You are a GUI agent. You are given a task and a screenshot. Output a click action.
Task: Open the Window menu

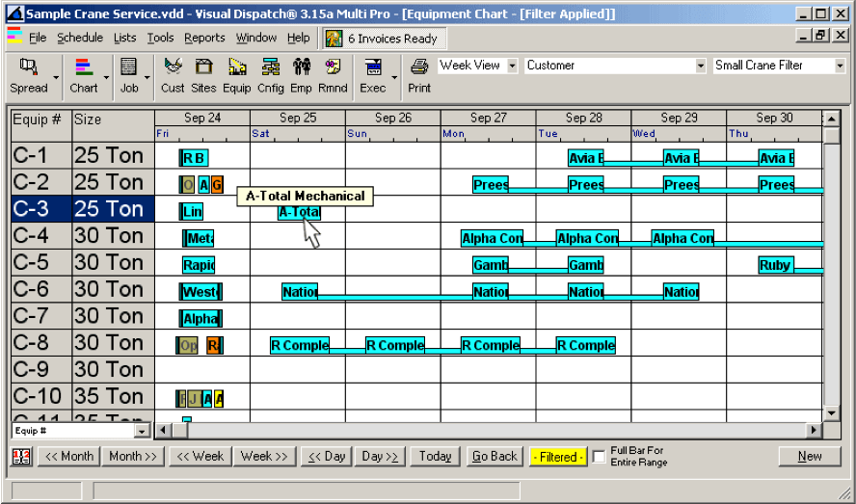(256, 38)
